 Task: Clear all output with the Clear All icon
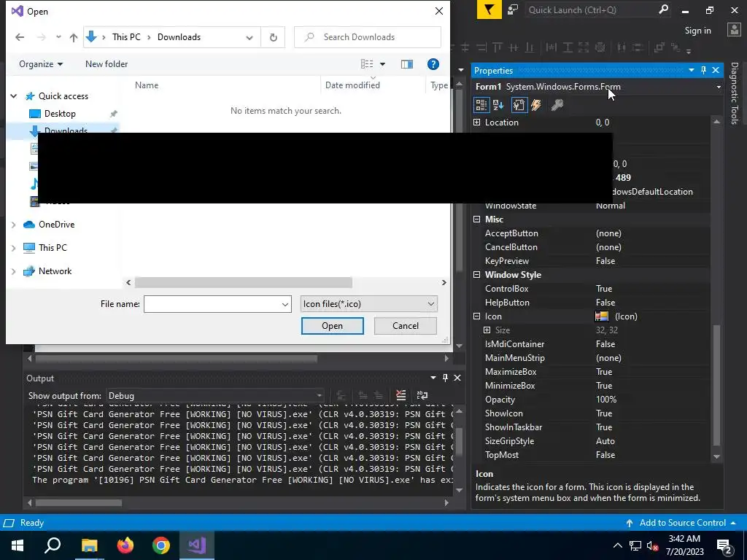point(400,395)
